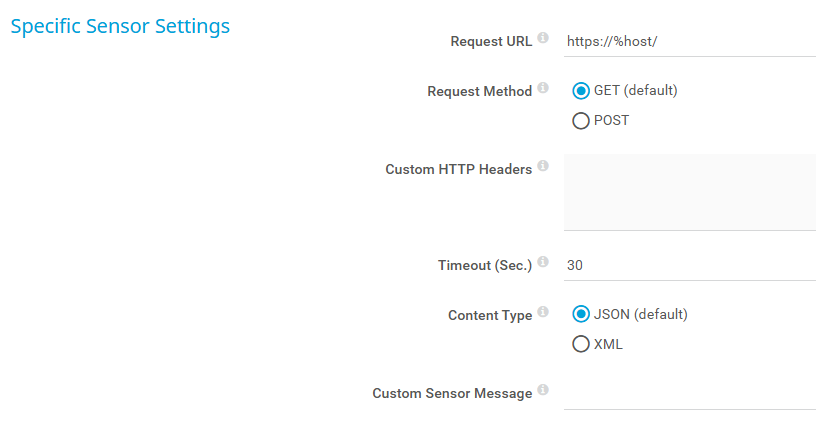The height and width of the screenshot is (422, 816).
Task: Focus the Custom Sensor Message input
Action: (x=689, y=393)
